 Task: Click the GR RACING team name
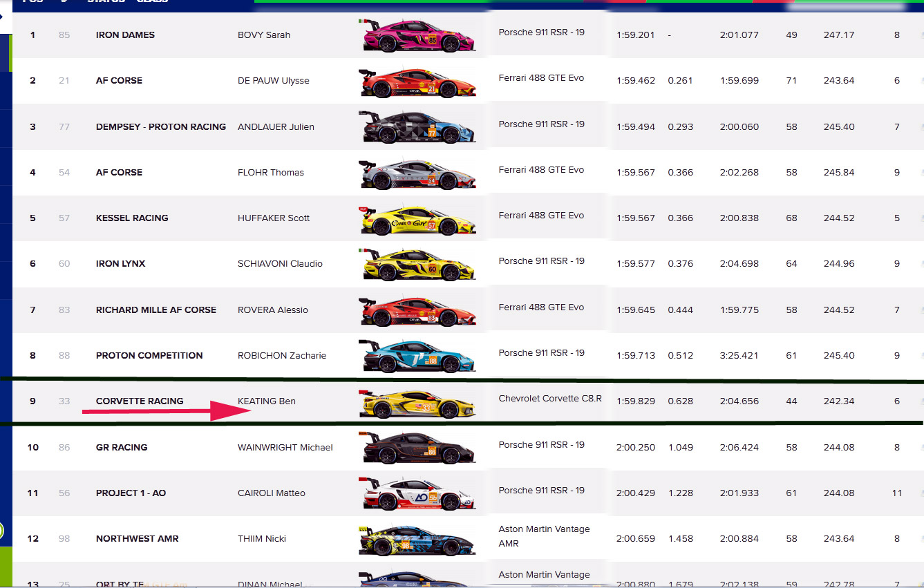(x=122, y=447)
